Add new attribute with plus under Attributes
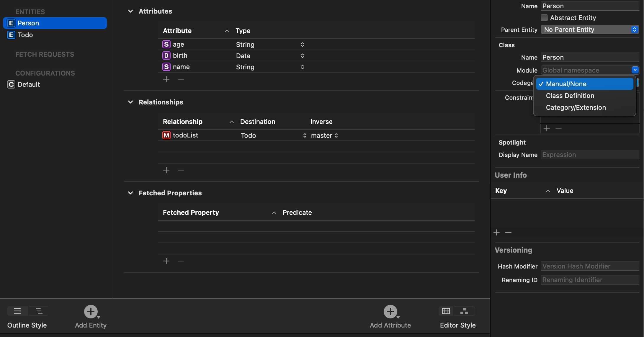The image size is (644, 337). pyautogui.click(x=166, y=79)
